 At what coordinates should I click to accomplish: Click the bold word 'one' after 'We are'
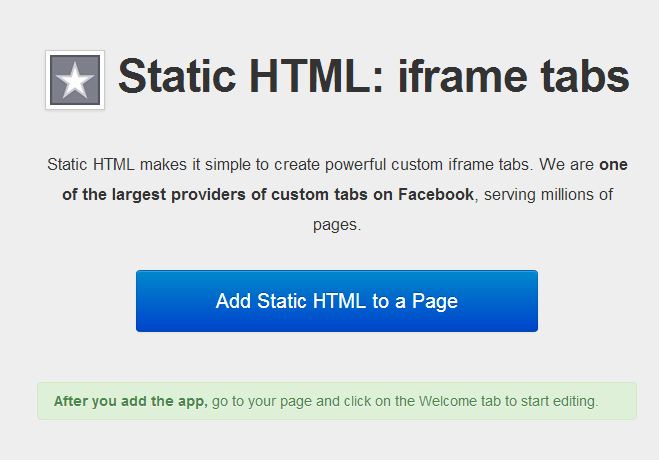[613, 165]
